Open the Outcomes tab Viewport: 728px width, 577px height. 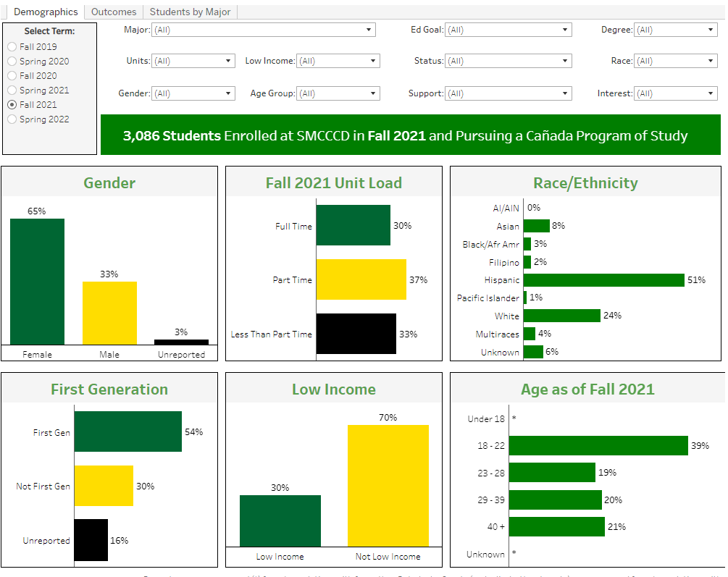(x=114, y=12)
